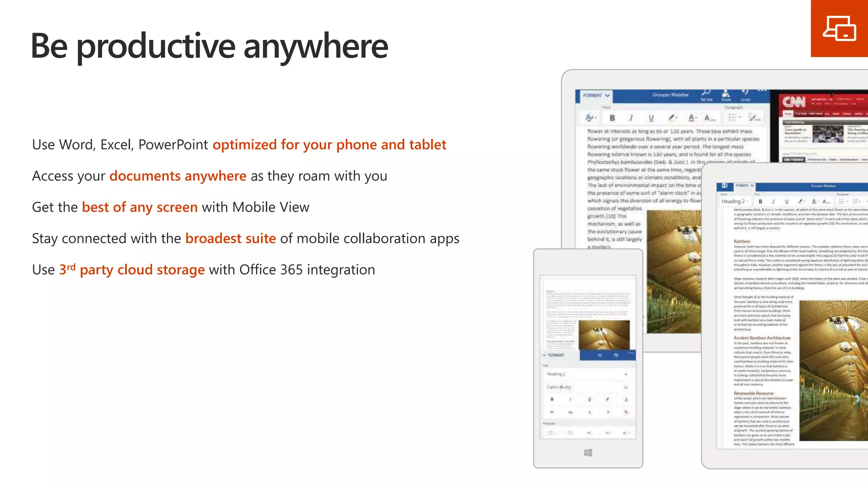Open the bullets list icon on the phone
Image resolution: width=868 pixels, height=488 pixels.
point(551,433)
